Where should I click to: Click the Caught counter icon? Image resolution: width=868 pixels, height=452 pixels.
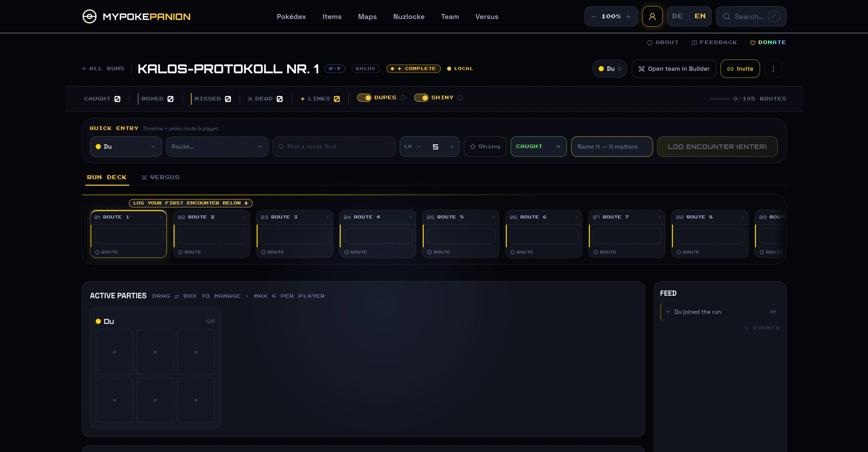(x=117, y=99)
